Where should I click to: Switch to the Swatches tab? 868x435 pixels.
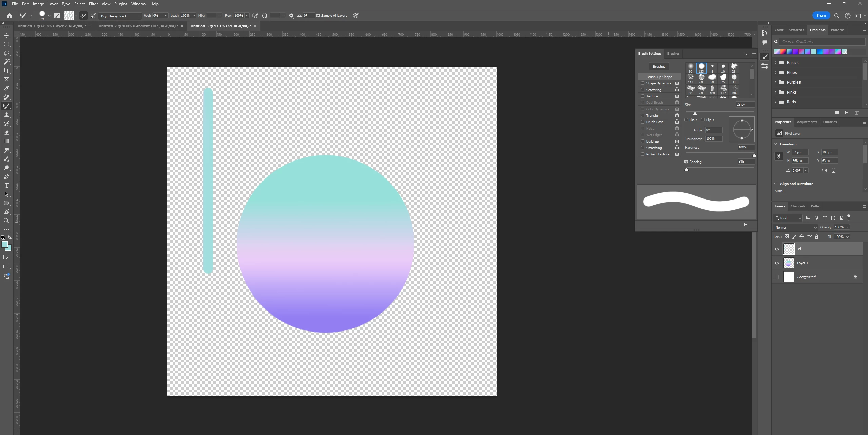click(x=796, y=30)
